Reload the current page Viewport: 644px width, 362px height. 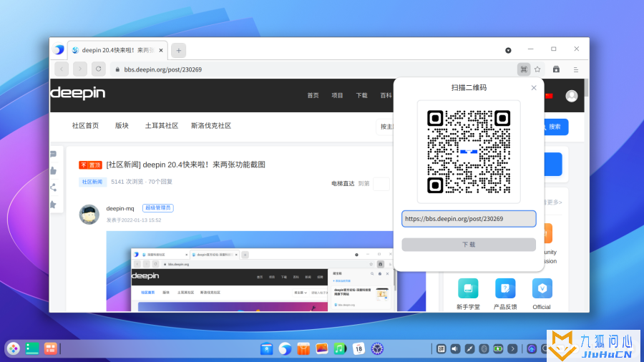click(x=99, y=69)
